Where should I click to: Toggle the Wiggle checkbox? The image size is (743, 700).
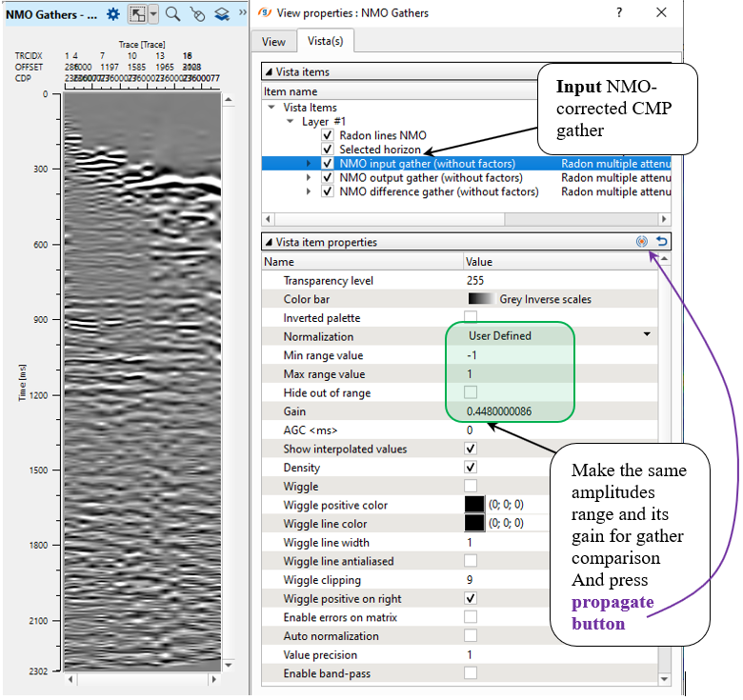coord(470,487)
